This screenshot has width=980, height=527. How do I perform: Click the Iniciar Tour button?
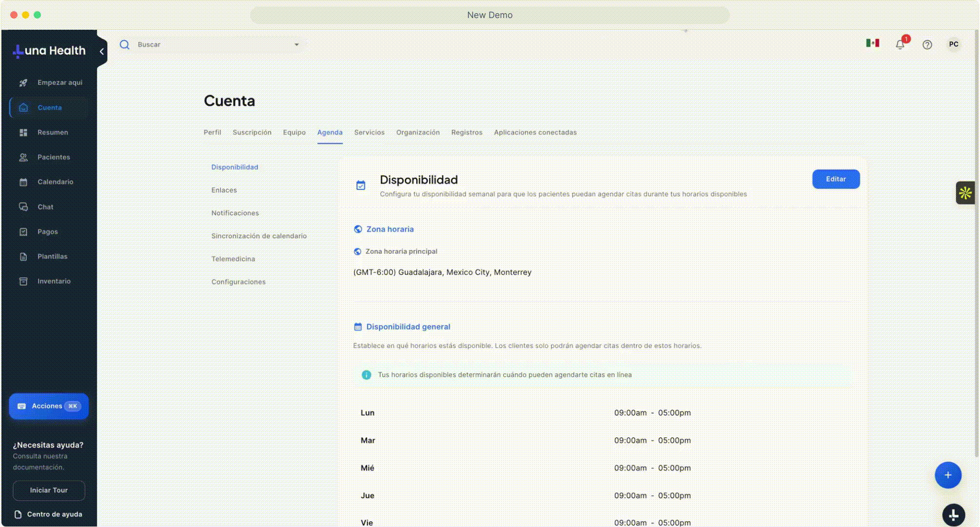pyautogui.click(x=49, y=490)
